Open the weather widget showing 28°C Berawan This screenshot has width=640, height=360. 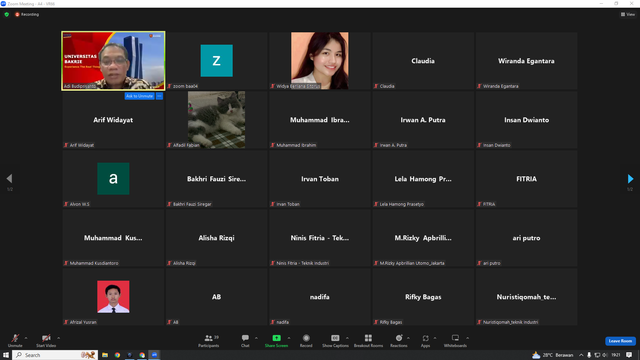[x=553, y=355]
